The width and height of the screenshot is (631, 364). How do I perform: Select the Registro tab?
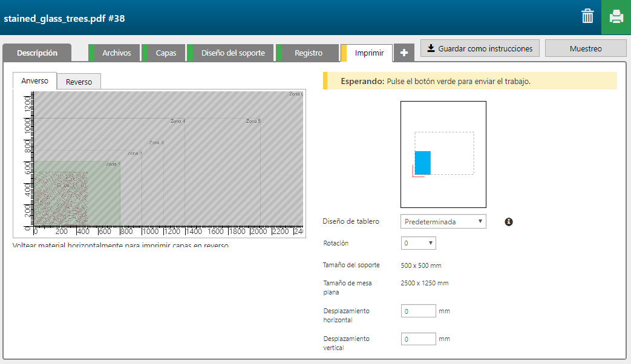click(309, 53)
